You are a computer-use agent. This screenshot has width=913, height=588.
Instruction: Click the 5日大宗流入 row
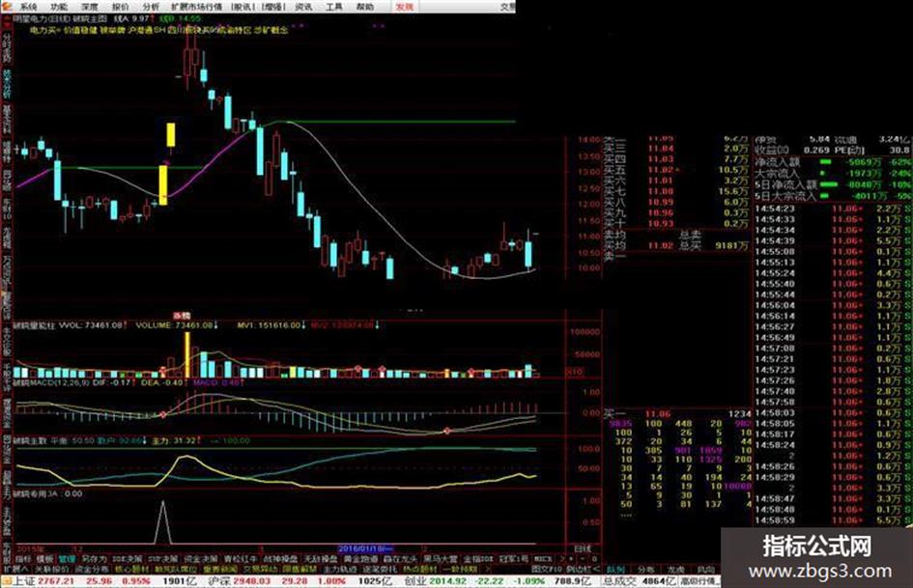tap(833, 196)
